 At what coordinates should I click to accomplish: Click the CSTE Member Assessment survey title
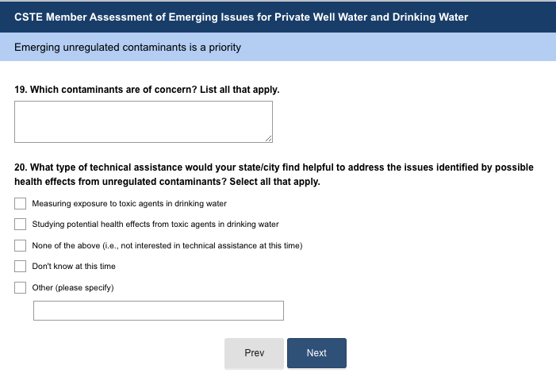tap(241, 17)
